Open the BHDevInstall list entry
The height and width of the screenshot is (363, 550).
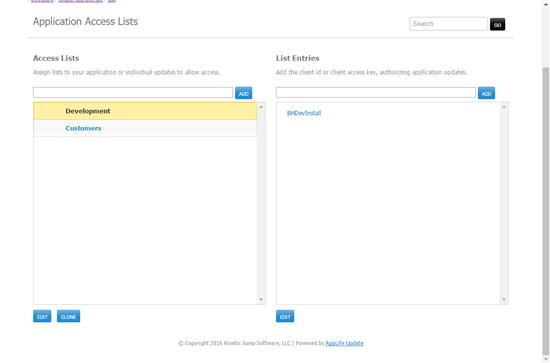[304, 113]
